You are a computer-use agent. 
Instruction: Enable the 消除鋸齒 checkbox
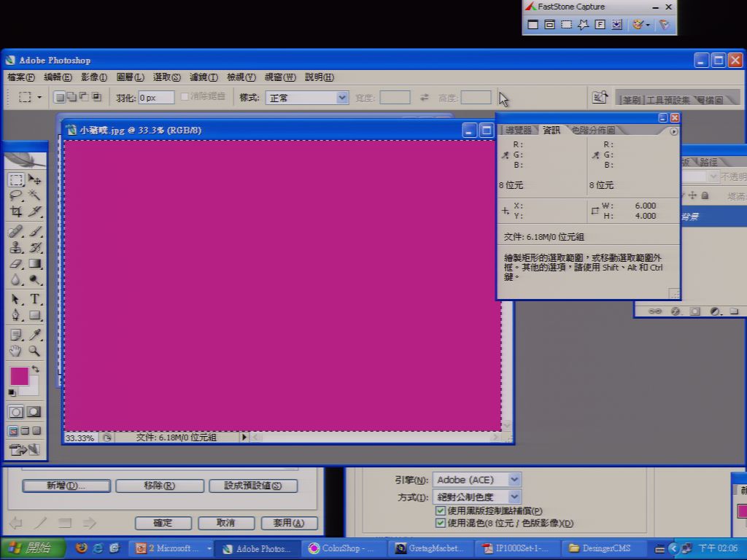tap(185, 97)
